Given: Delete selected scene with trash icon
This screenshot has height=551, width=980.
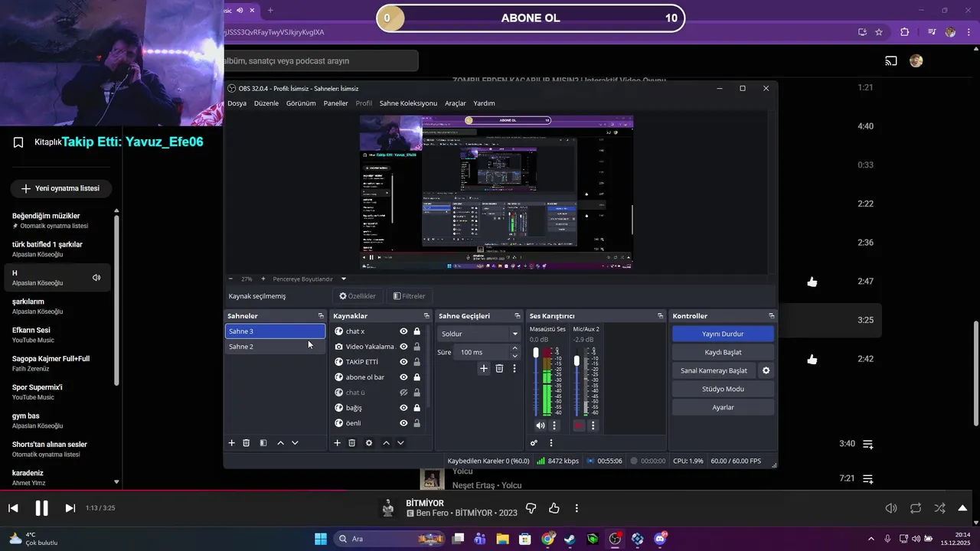Looking at the screenshot, I should pos(247,443).
